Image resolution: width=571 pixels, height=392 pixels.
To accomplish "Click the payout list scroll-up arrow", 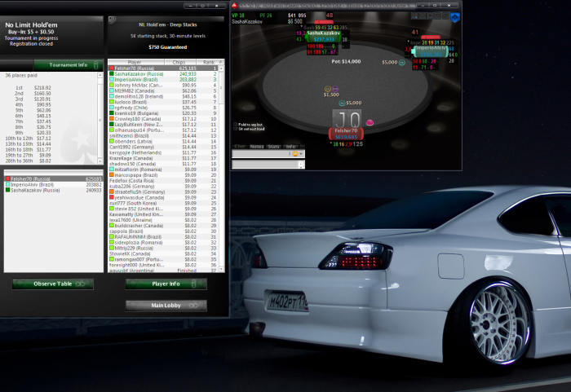I will click(x=100, y=75).
